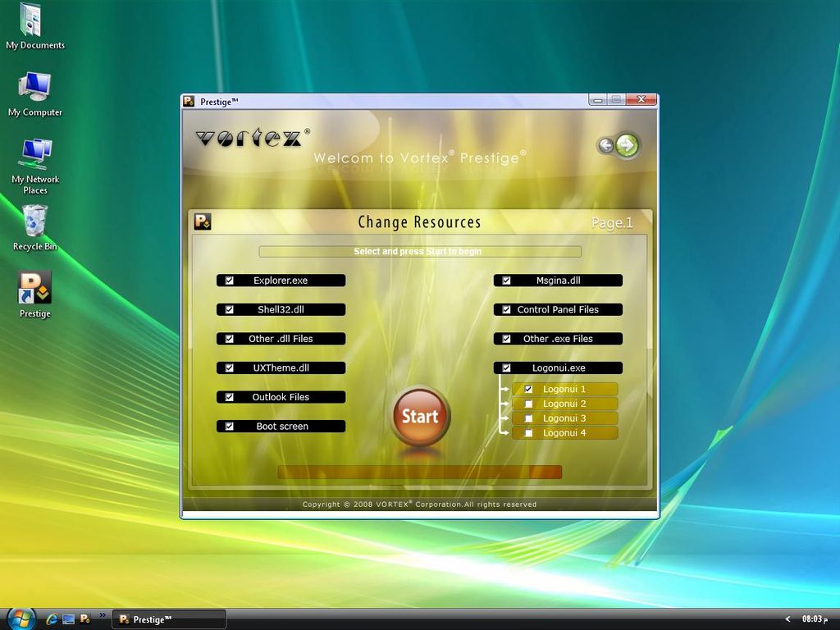
Task: Toggle the Boot screen checkbox
Action: point(230,427)
